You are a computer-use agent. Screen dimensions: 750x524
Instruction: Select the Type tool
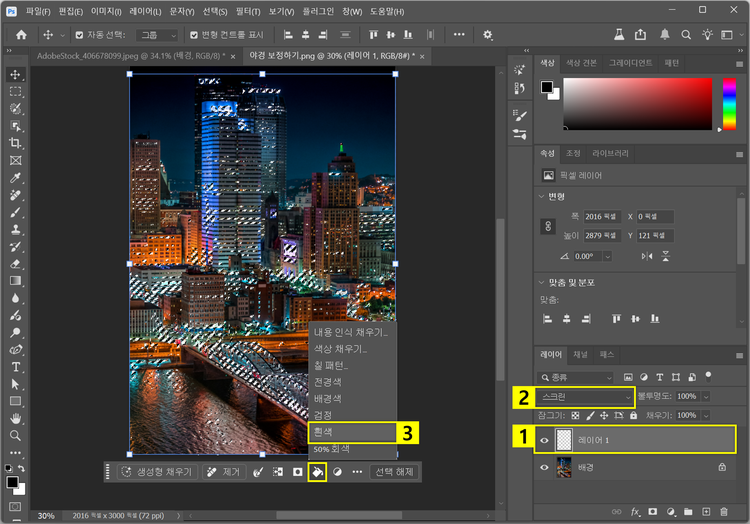coord(15,367)
